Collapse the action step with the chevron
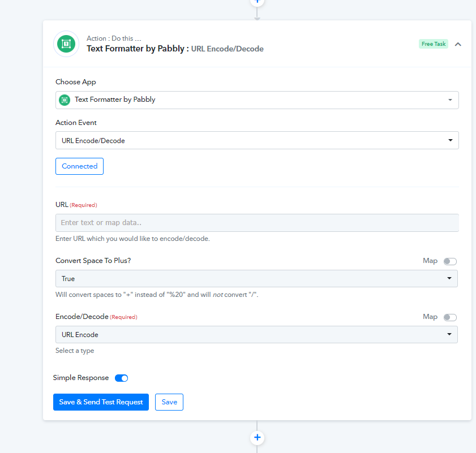 (x=458, y=44)
